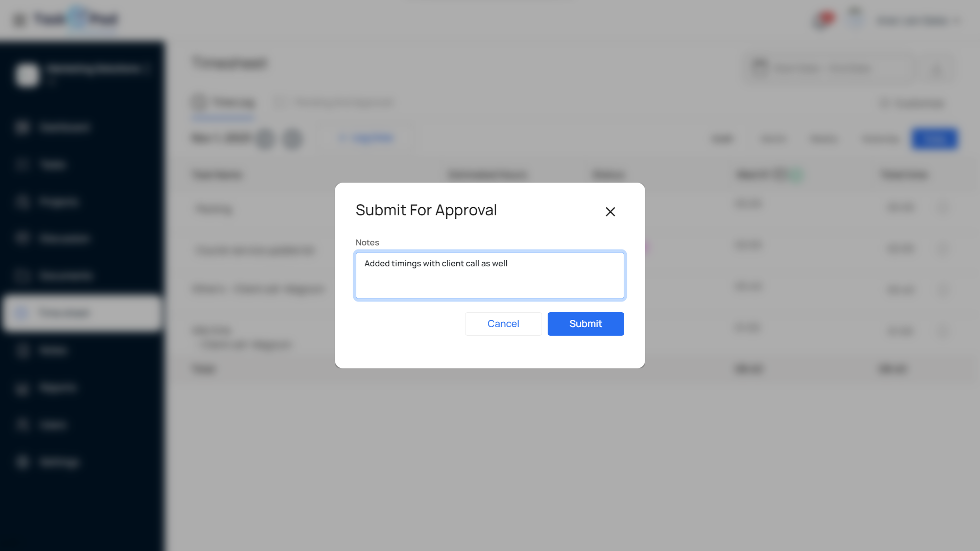Viewport: 980px width, 551px height.
Task: Click the Settings gear sidebar icon
Action: (x=22, y=462)
